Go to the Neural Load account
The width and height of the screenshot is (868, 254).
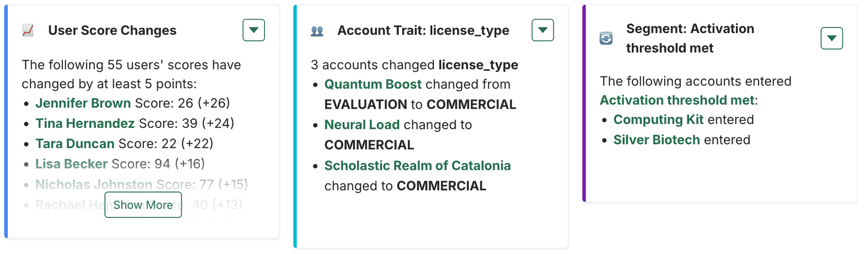[362, 125]
